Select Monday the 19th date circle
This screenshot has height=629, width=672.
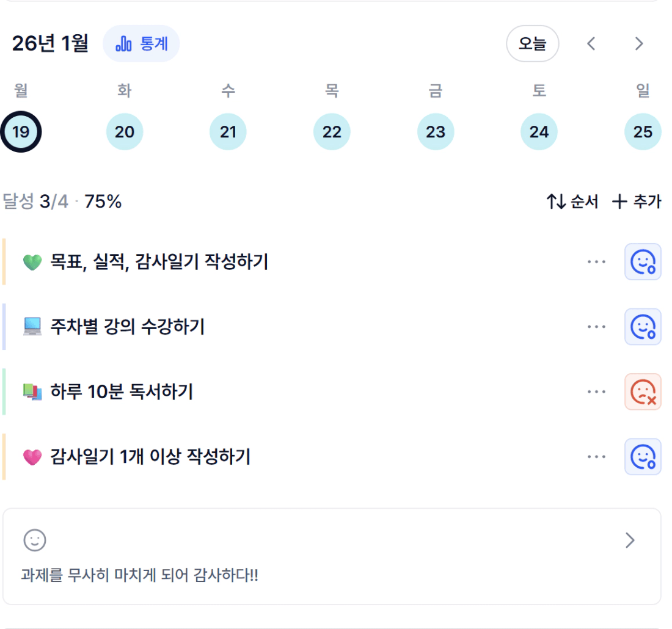(21, 132)
